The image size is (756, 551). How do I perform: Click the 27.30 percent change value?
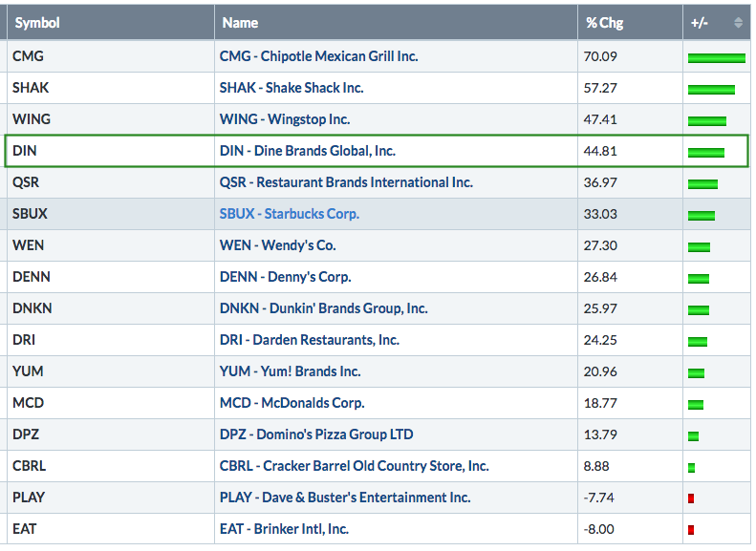pos(600,245)
